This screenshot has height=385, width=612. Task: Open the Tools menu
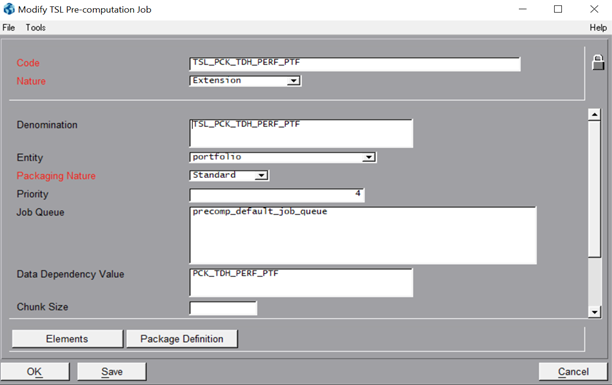click(x=36, y=27)
